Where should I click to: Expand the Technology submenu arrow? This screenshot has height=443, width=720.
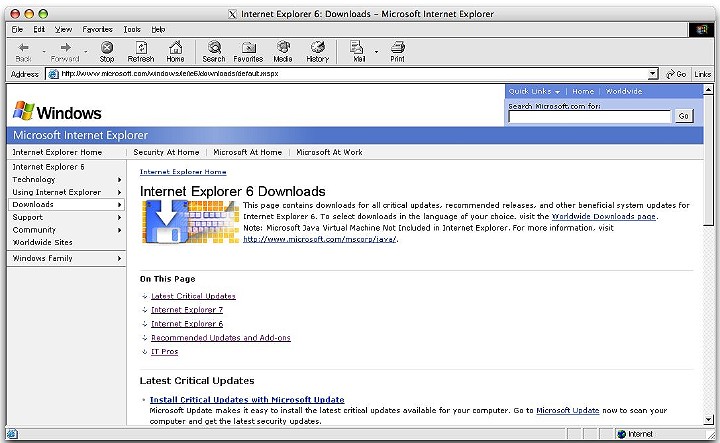[x=119, y=179]
